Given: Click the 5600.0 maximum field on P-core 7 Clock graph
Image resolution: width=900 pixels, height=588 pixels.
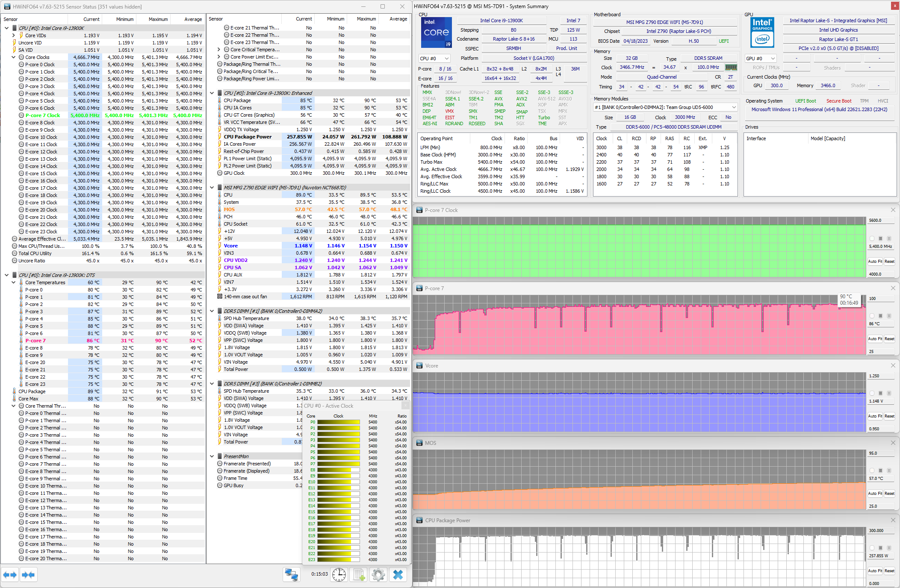Looking at the screenshot, I should click(x=880, y=220).
